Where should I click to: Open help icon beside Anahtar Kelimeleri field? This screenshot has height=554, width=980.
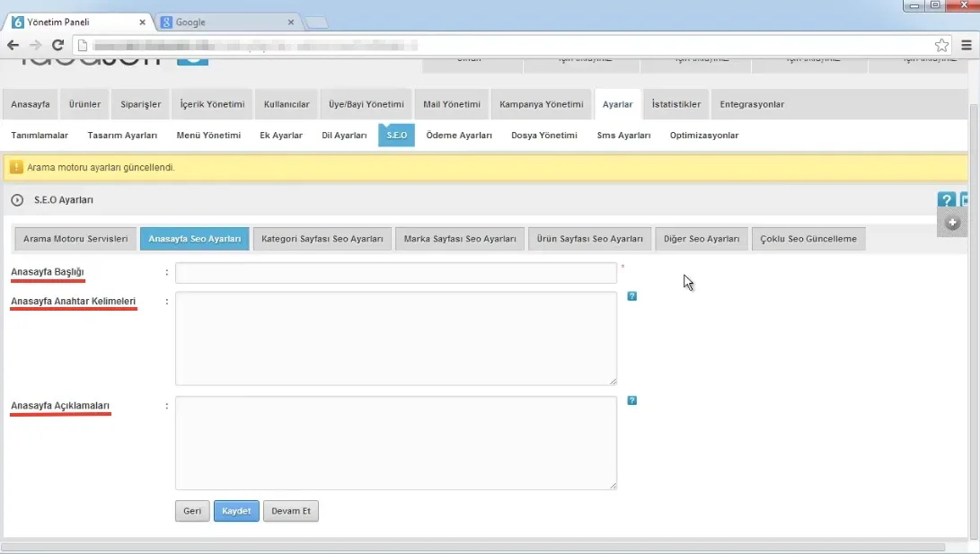[631, 296]
